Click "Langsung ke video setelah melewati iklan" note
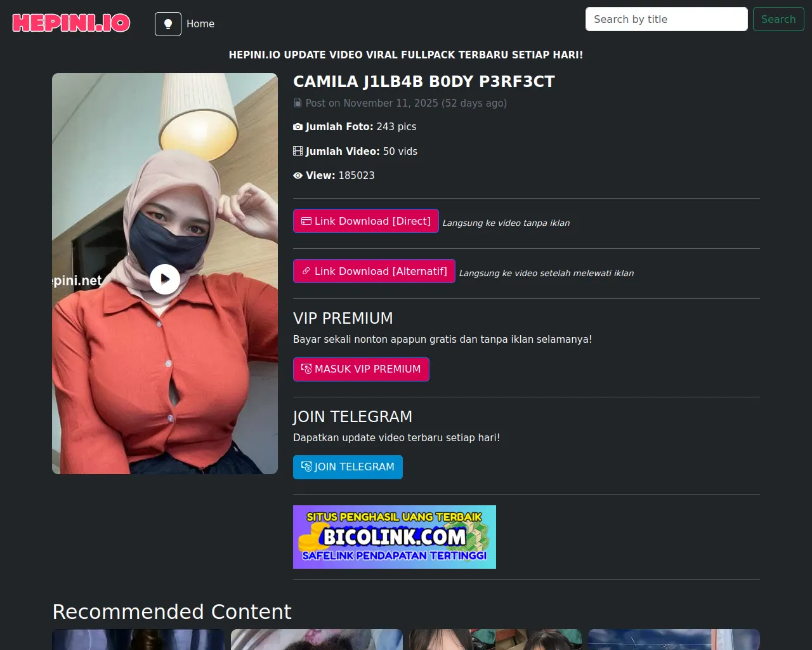Viewport: 812px width, 650px height. 546,273
